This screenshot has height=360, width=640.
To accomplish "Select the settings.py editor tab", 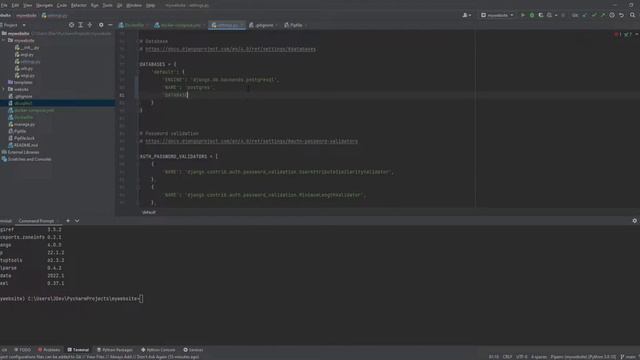I will 226,25.
